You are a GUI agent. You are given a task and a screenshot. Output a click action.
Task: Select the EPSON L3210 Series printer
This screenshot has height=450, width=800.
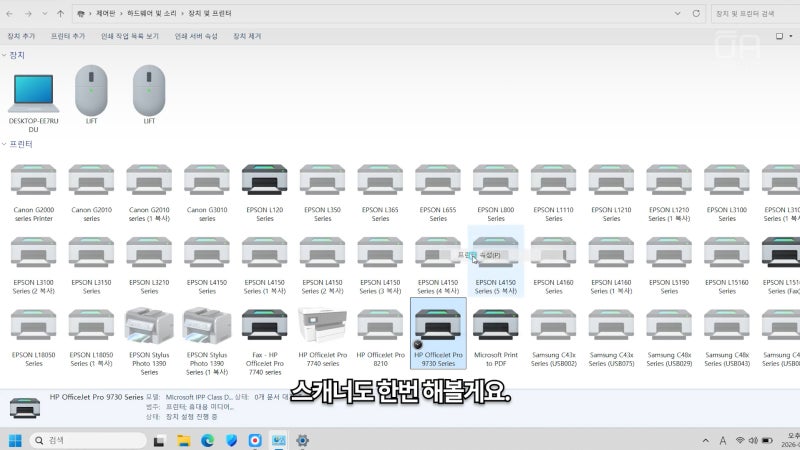(x=149, y=265)
